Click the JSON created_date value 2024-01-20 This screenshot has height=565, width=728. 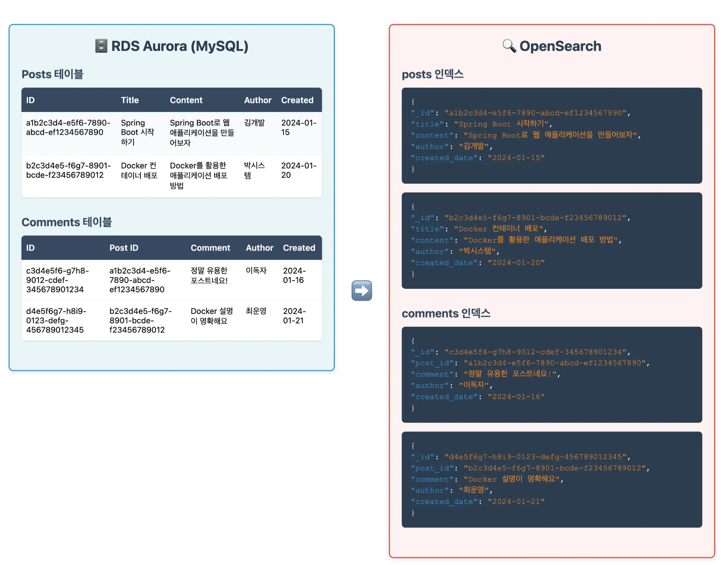pyautogui.click(x=516, y=263)
